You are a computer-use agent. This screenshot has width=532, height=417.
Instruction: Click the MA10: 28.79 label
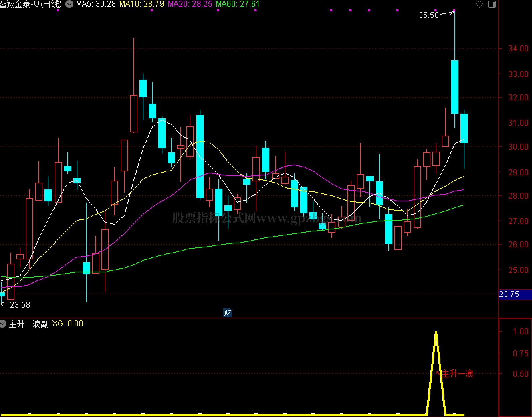pyautogui.click(x=142, y=4)
